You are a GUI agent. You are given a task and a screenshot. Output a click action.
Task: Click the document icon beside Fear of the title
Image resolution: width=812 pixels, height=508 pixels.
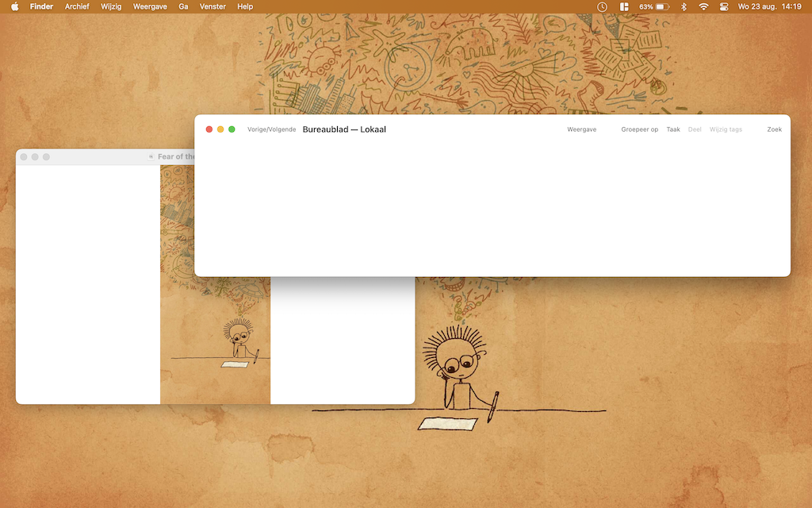pyautogui.click(x=151, y=156)
